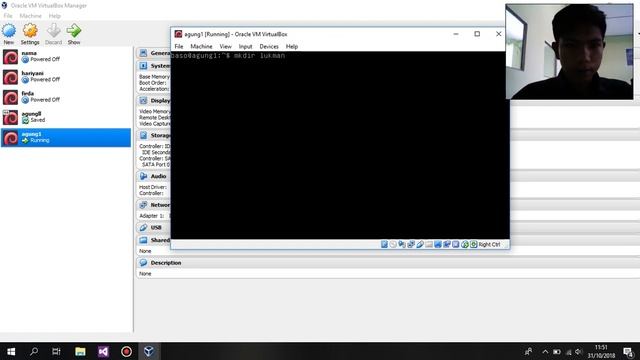Click the Audio section header
The width and height of the screenshot is (640, 360).
(x=158, y=176)
